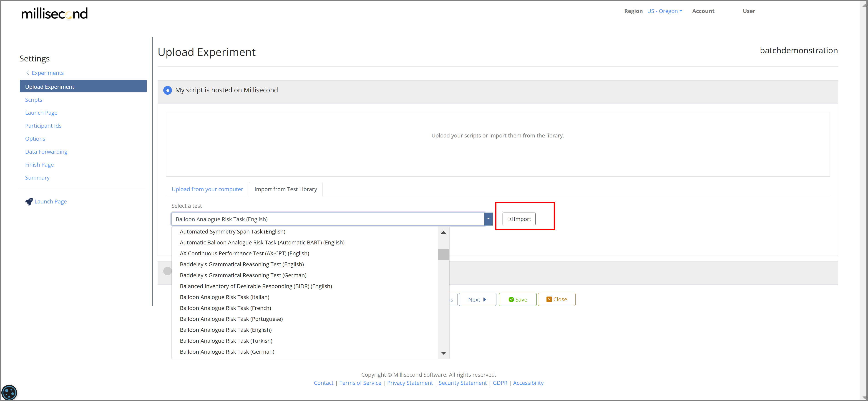Choose Balloon Analogue Risk Task (Turkish)
Viewport: 868px width, 401px height.
[226, 341]
